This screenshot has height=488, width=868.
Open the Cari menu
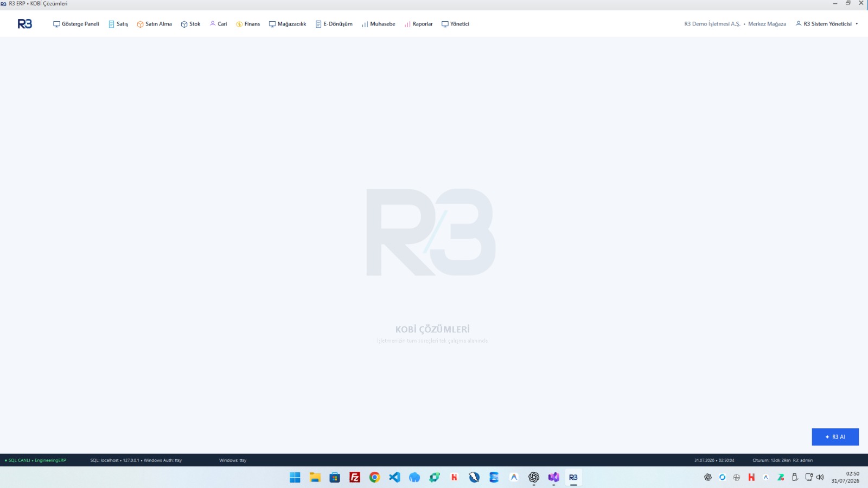coord(219,24)
